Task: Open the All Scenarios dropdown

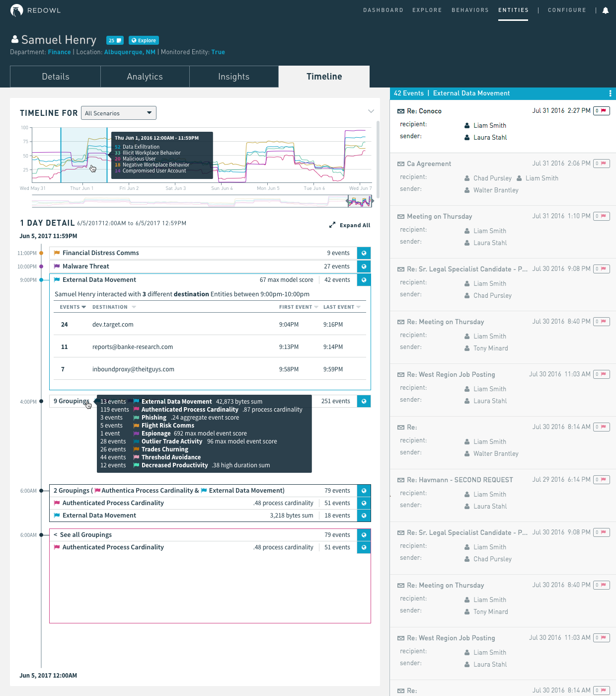Action: (118, 113)
